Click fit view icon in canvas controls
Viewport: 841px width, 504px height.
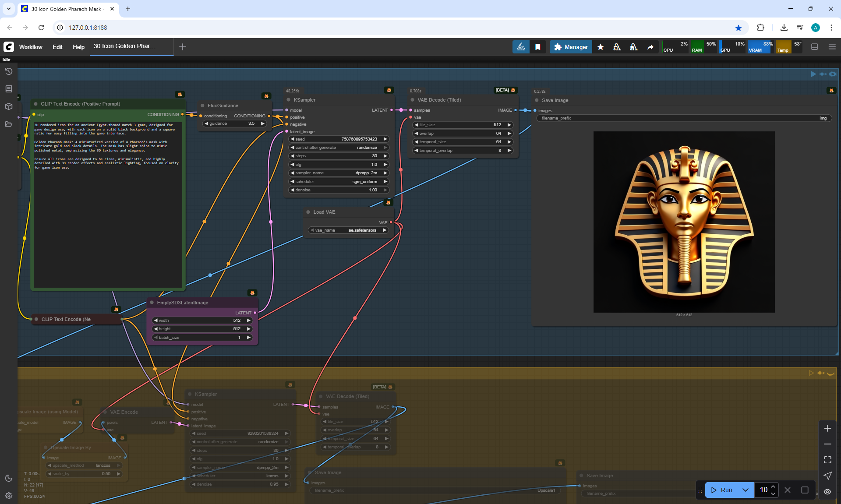coord(827,460)
